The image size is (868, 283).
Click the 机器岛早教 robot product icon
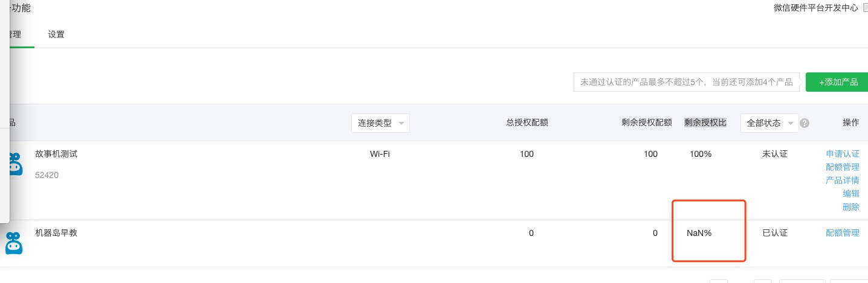(x=13, y=242)
